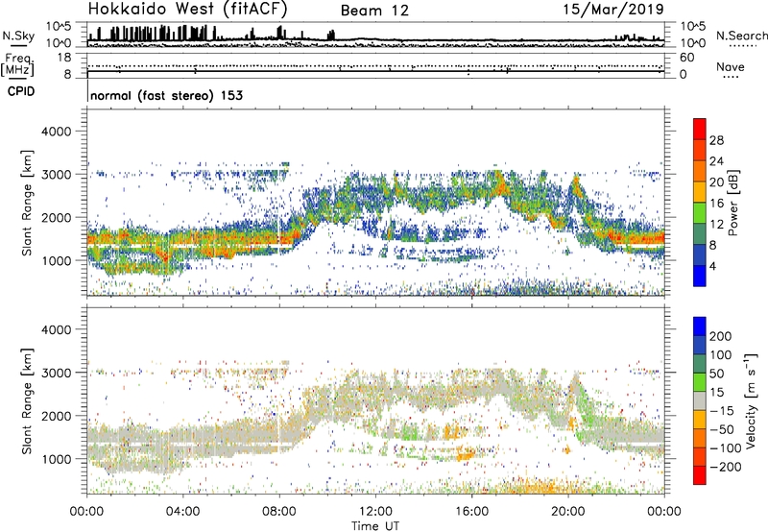Click the '12:00' time axis tick label
The image size is (768, 532).
tap(375, 512)
